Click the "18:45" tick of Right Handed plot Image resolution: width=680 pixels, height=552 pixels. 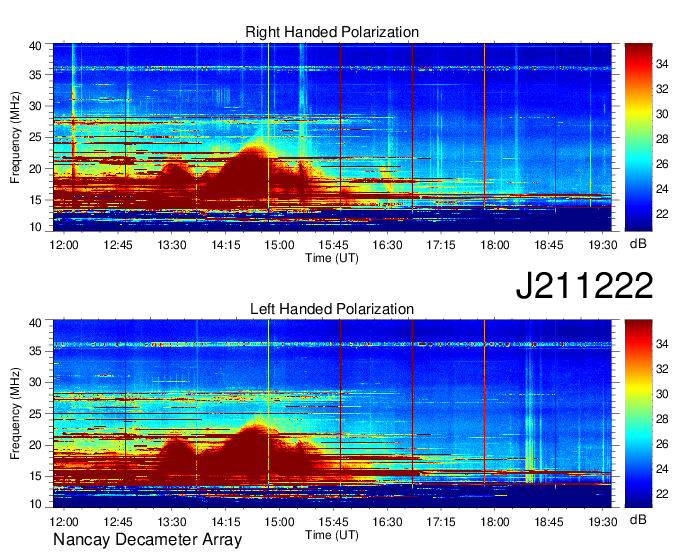(549, 245)
